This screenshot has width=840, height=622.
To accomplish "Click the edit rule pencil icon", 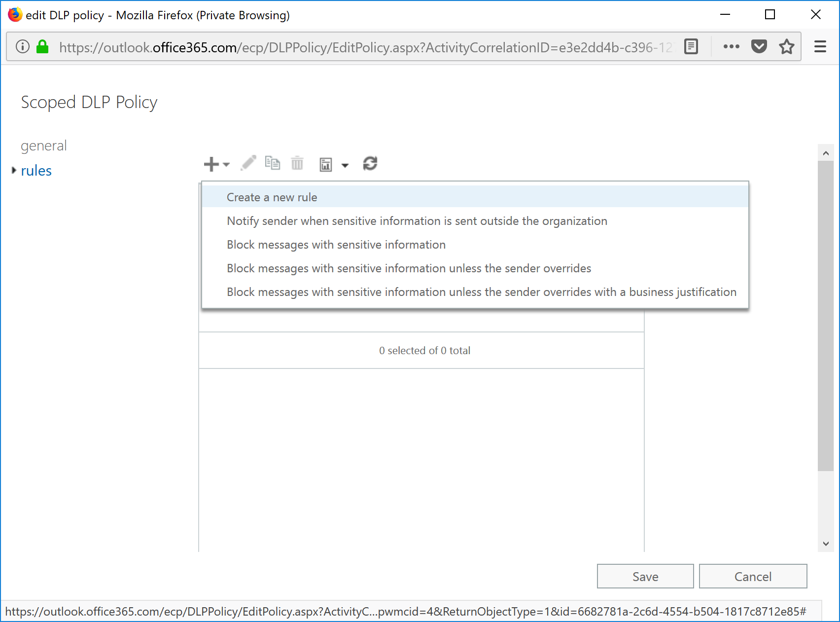I will pyautogui.click(x=248, y=163).
